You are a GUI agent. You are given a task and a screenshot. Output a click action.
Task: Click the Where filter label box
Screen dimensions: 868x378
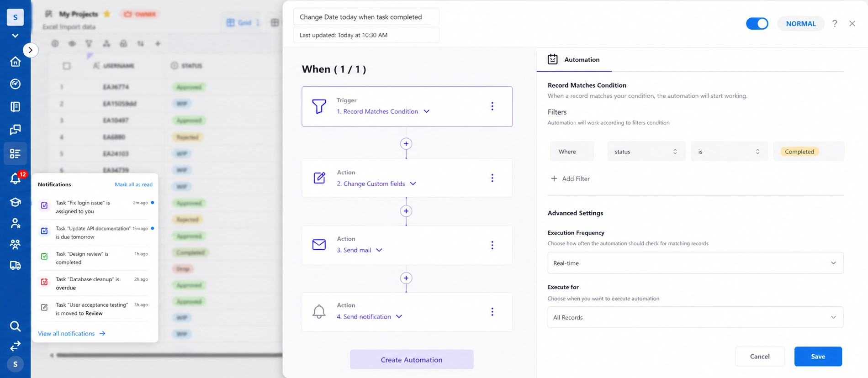(x=572, y=152)
